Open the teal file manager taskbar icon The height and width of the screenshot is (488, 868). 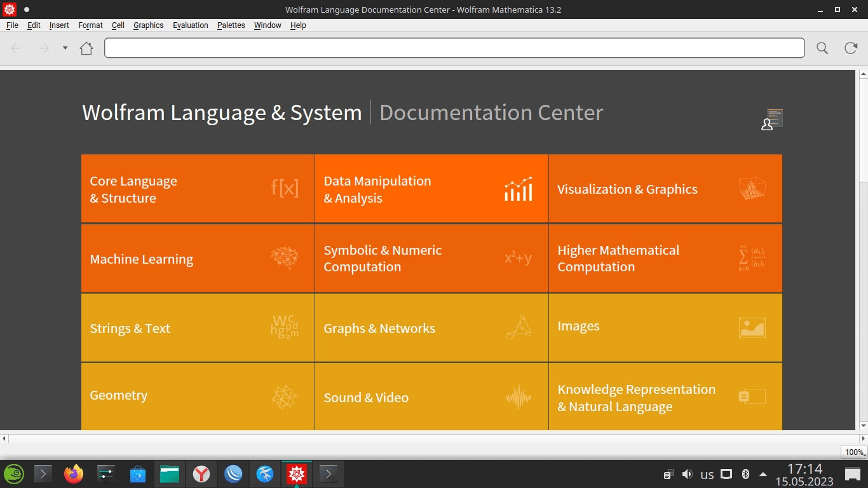click(x=170, y=474)
